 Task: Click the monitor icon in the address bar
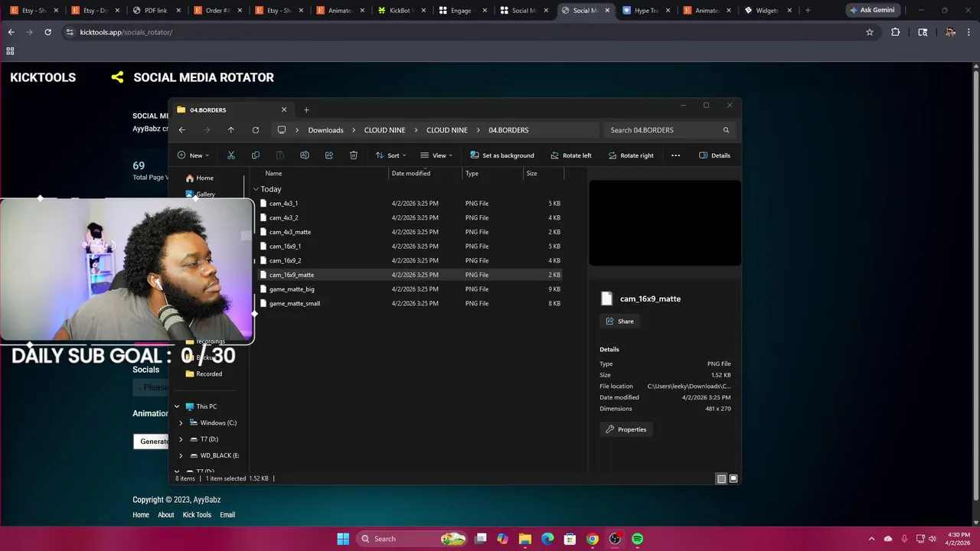(281, 130)
